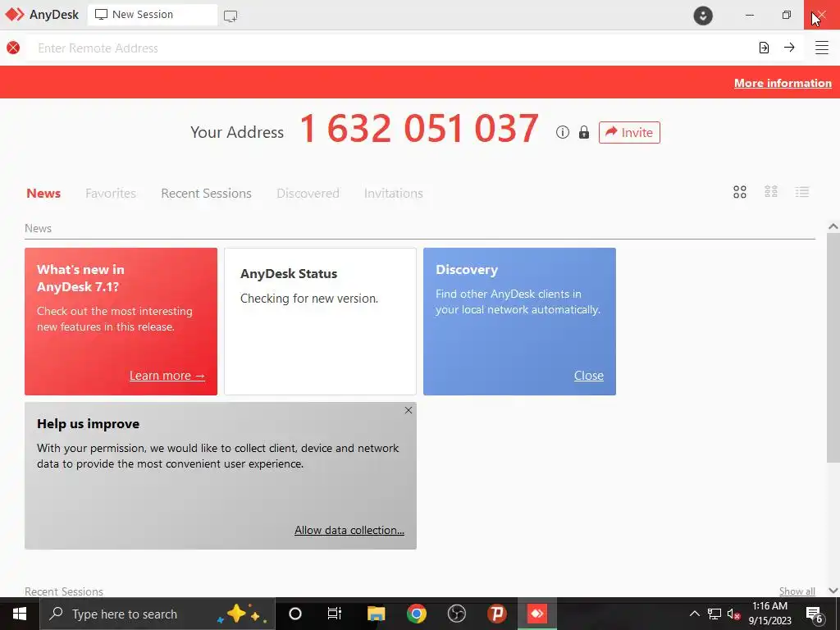This screenshot has width=840, height=630.
Task: Open the Discovered tab
Action: pos(308,193)
